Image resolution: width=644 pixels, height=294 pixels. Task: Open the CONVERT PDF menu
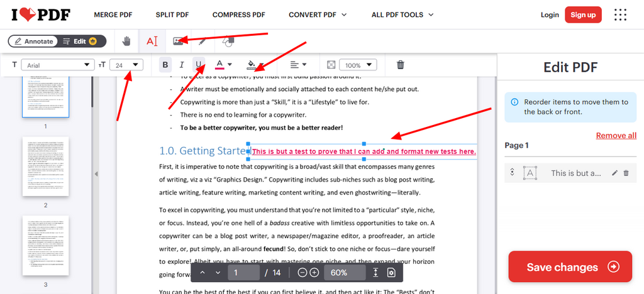[x=318, y=14]
